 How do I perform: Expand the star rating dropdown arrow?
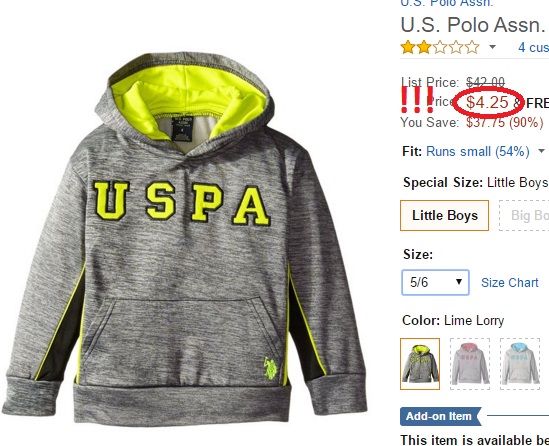tap(492, 47)
